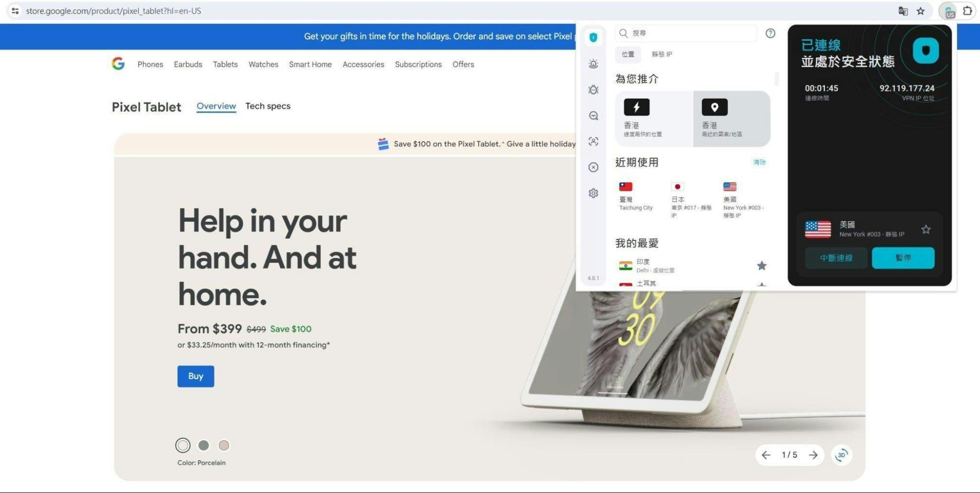Click the 00:01:45 connection time
Viewport: 980px width, 493px height.
(x=821, y=88)
